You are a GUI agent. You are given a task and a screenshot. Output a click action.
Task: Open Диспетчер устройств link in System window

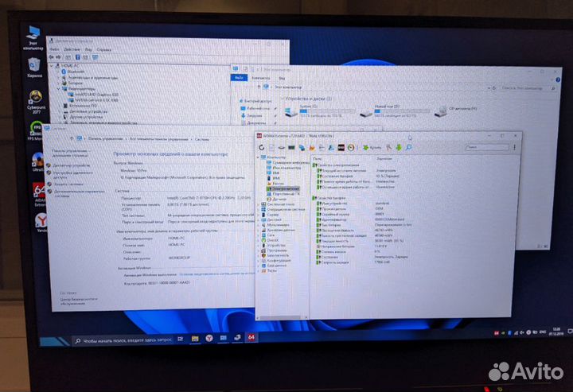(71, 165)
